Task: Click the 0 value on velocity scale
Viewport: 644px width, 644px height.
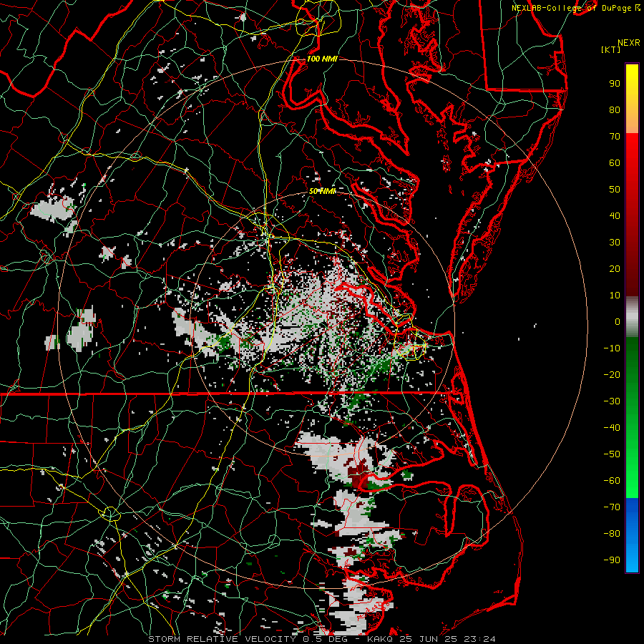Action: 618,322
